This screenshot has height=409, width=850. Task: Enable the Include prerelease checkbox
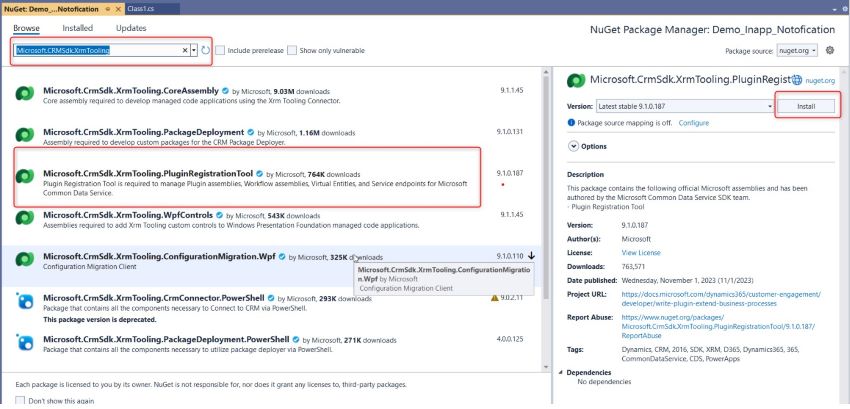220,50
